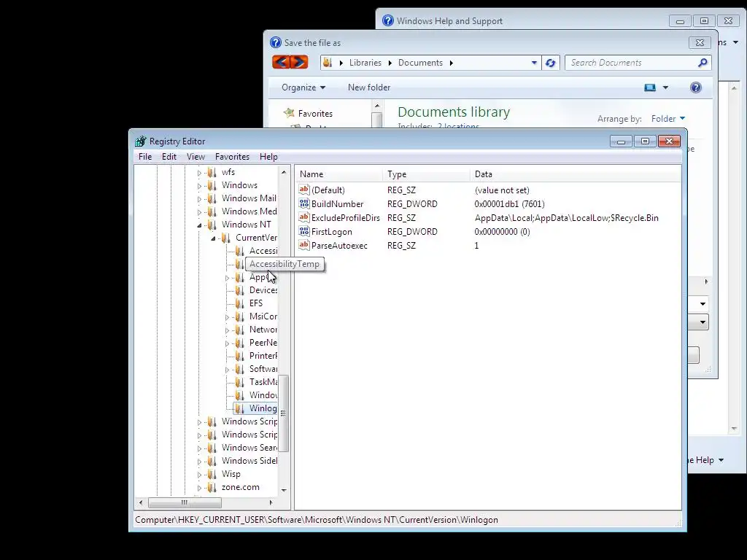Click the EFS key folder icon
Image resolution: width=747 pixels, height=560 pixels.
click(x=239, y=303)
